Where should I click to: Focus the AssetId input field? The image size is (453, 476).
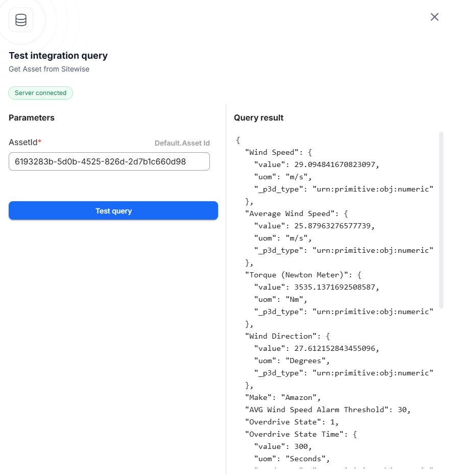(109, 161)
